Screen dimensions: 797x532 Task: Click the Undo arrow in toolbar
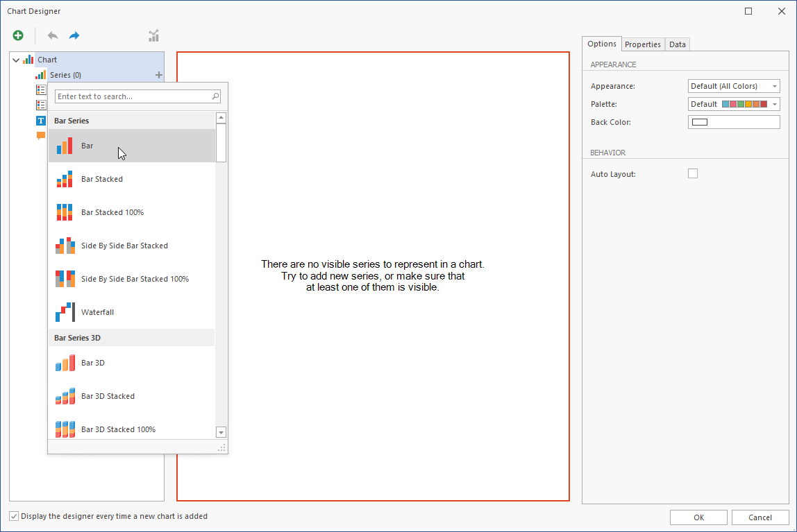(53, 35)
